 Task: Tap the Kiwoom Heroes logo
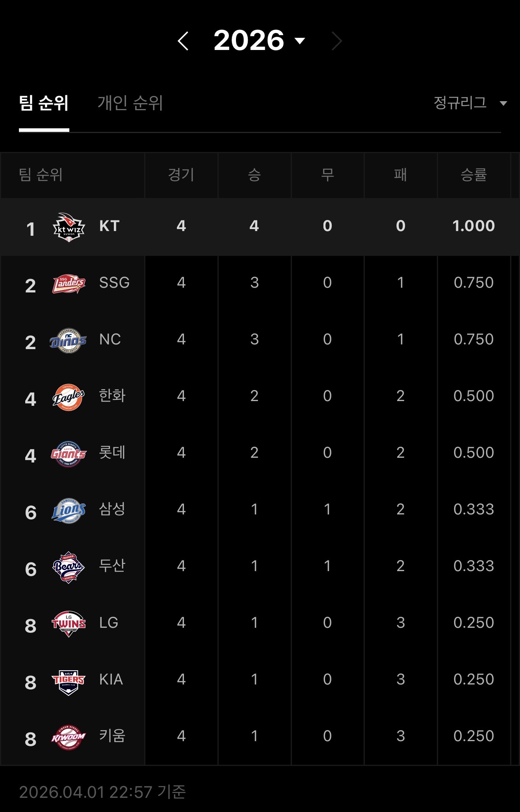coord(69,737)
